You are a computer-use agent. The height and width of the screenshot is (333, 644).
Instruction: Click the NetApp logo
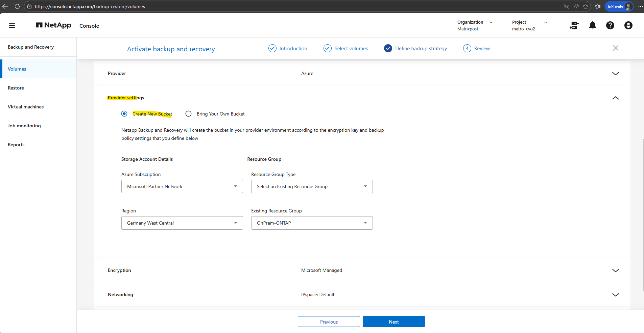click(54, 25)
